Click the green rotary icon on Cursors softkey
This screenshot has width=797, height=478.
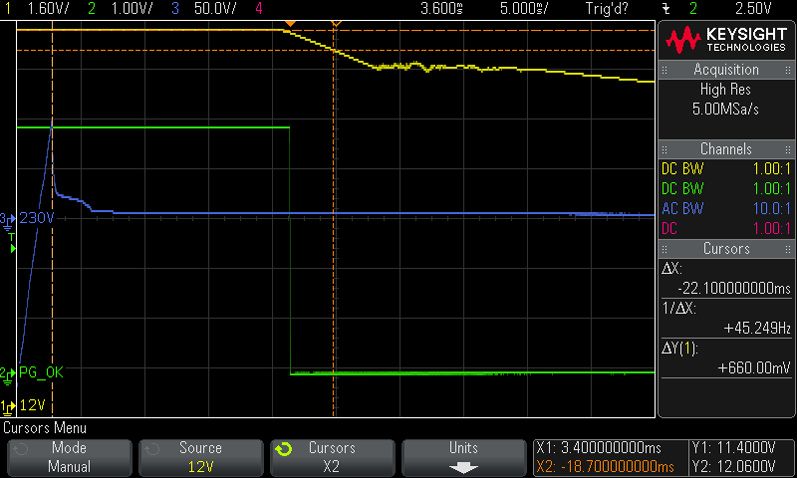coord(284,449)
